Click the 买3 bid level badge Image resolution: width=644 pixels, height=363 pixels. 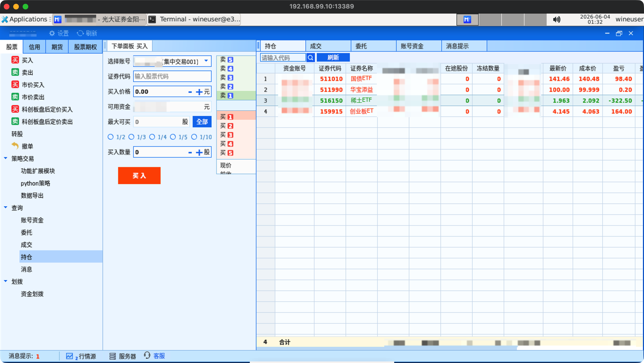(x=230, y=135)
